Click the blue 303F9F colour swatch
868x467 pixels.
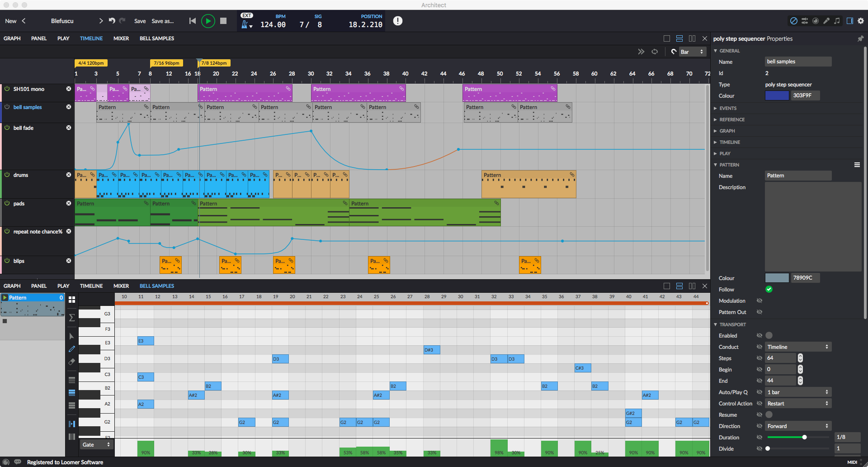[777, 95]
